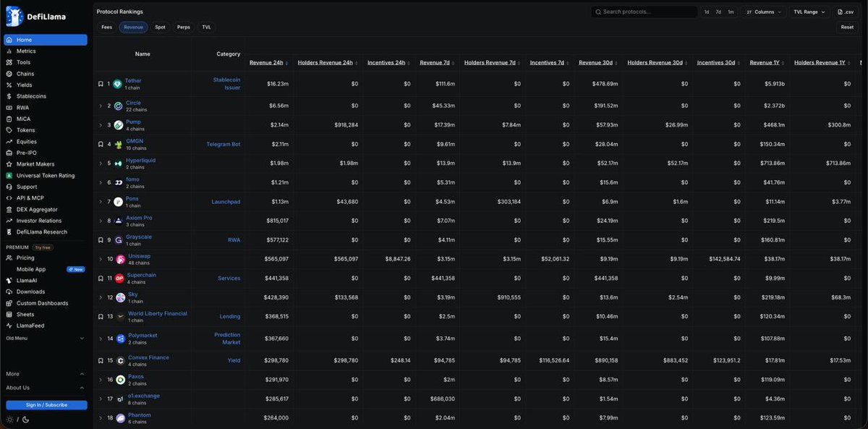Select the 1d time period option

707,12
